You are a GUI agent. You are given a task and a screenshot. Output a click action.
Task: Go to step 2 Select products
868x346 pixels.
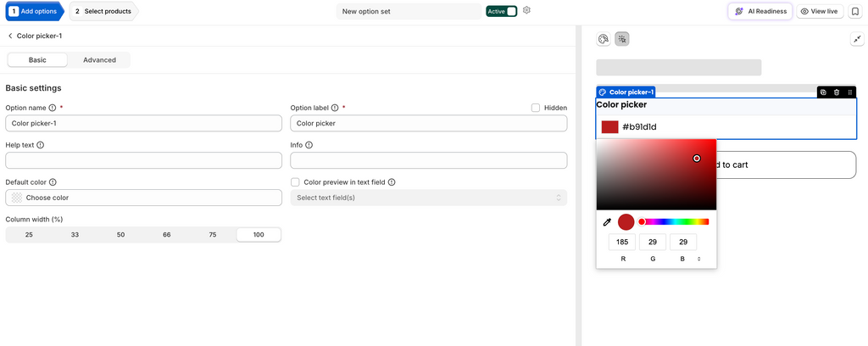coord(103,11)
